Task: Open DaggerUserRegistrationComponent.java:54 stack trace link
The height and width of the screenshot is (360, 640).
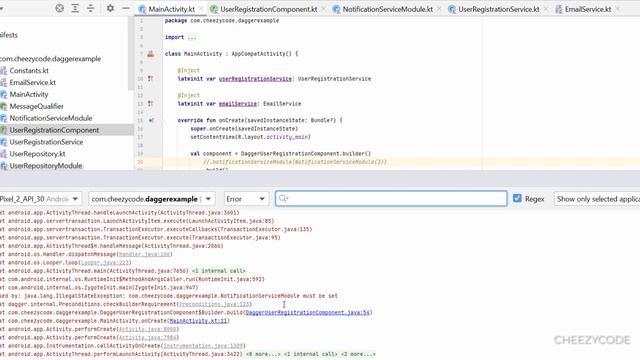Action: pos(308,313)
